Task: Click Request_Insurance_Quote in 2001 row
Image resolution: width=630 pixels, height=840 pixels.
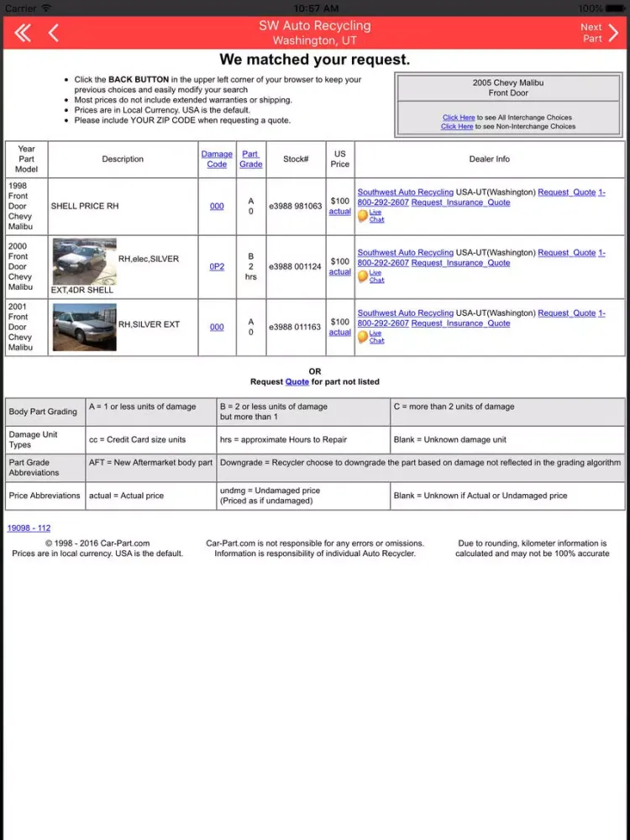Action: click(x=460, y=323)
